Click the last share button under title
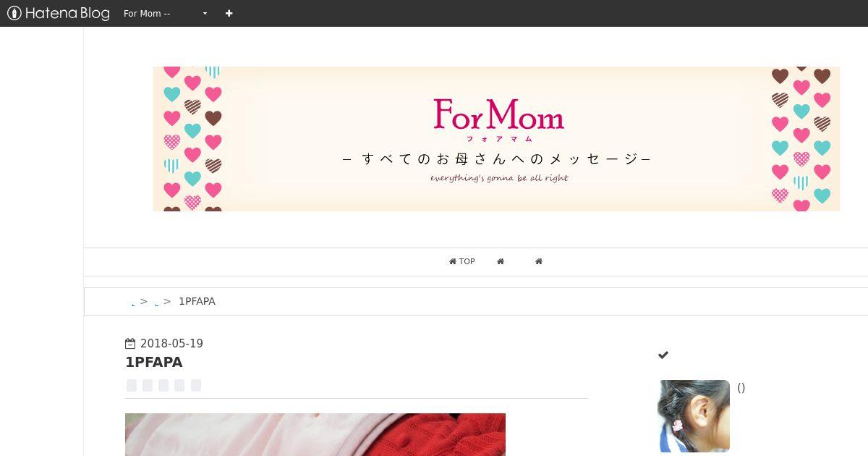Image resolution: width=868 pixels, height=456 pixels. coord(196,385)
